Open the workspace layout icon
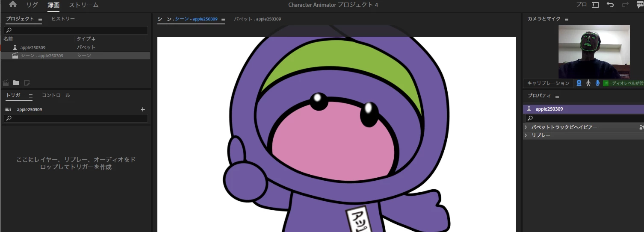 [x=595, y=5]
